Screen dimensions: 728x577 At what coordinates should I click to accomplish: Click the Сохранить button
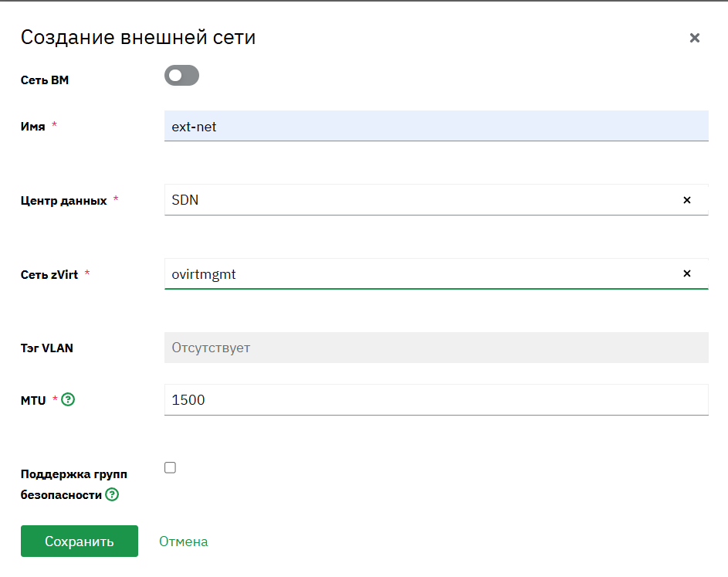pyautogui.click(x=80, y=541)
